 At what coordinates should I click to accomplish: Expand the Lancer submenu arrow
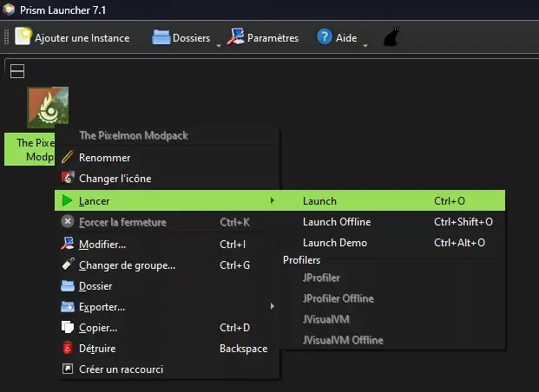pos(273,200)
